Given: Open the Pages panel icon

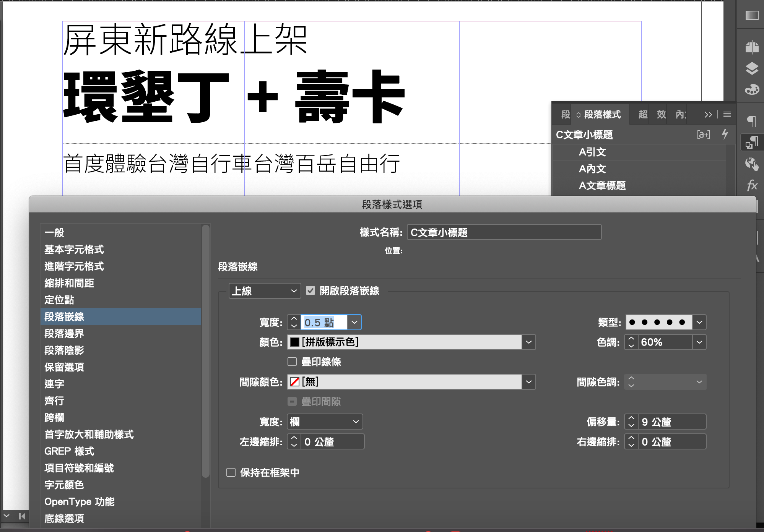Looking at the screenshot, I should 752,47.
